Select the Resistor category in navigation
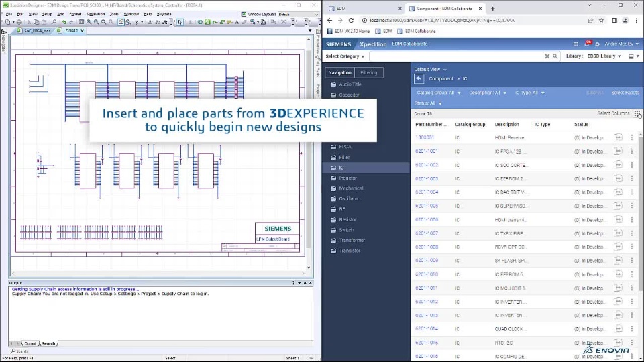This screenshot has height=362, width=644. 347,220
